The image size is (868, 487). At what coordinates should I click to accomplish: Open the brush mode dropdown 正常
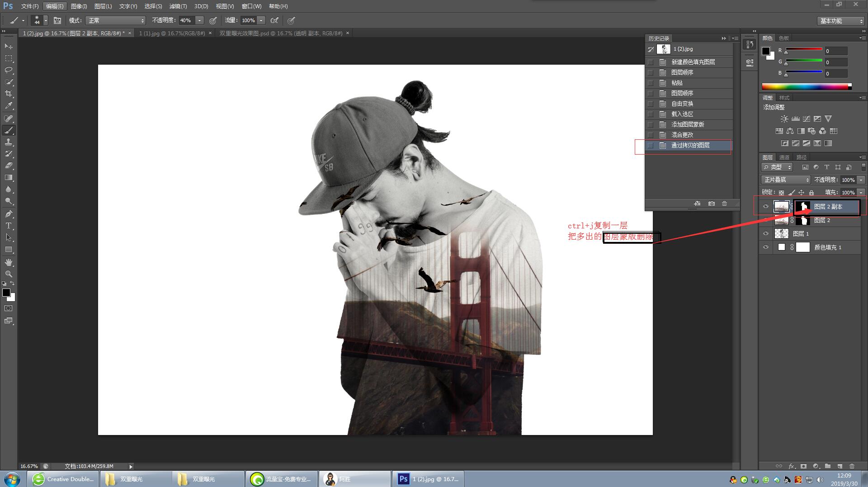[116, 20]
